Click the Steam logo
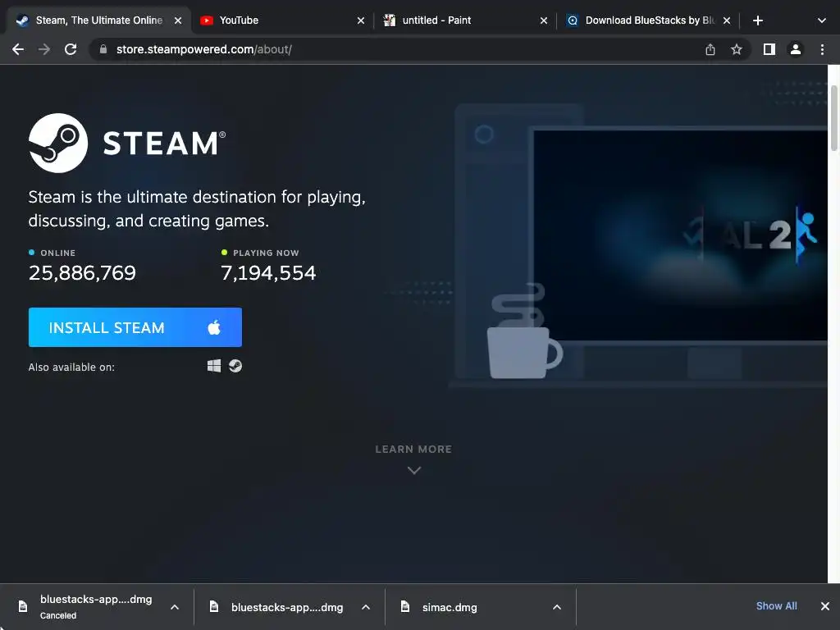This screenshot has height=630, width=840. pyautogui.click(x=127, y=143)
